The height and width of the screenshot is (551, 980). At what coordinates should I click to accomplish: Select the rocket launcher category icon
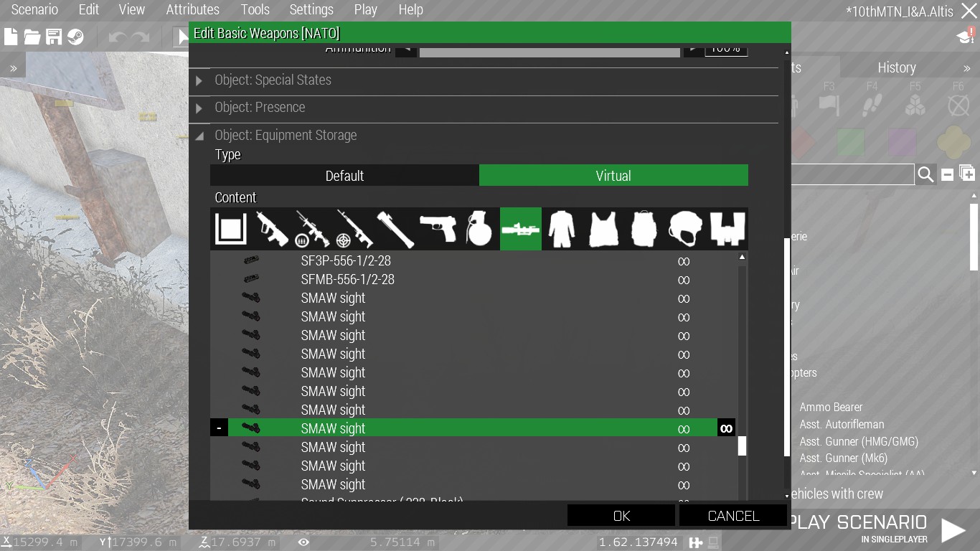(396, 229)
